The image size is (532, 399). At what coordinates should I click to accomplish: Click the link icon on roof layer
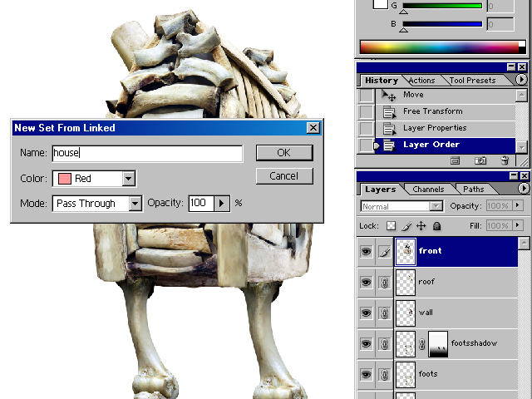(383, 282)
